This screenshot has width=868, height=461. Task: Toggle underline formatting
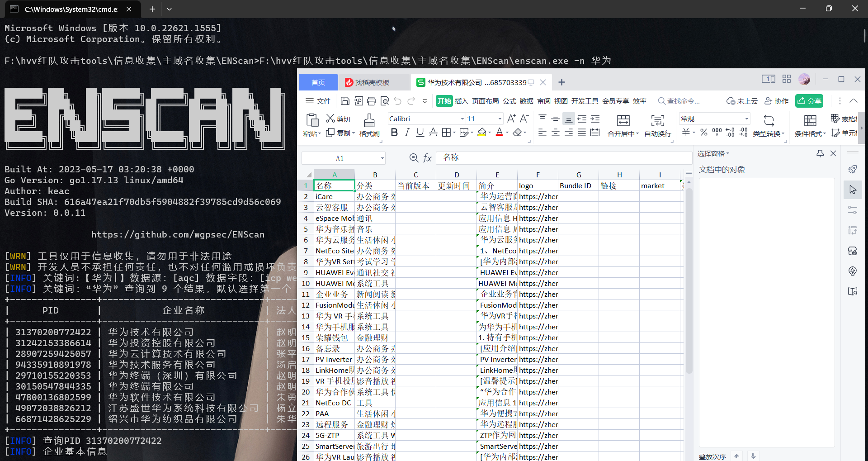click(420, 133)
